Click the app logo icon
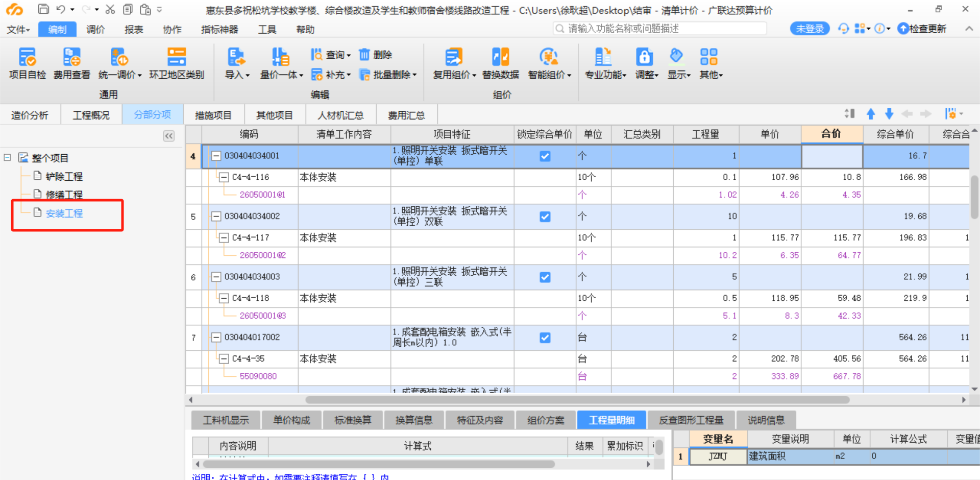 coord(14,9)
